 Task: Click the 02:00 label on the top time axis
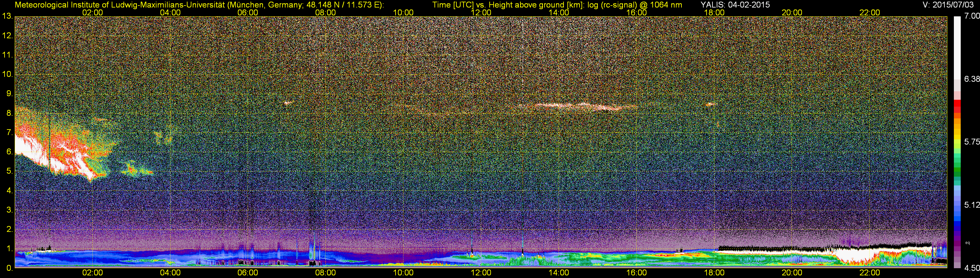(x=92, y=12)
